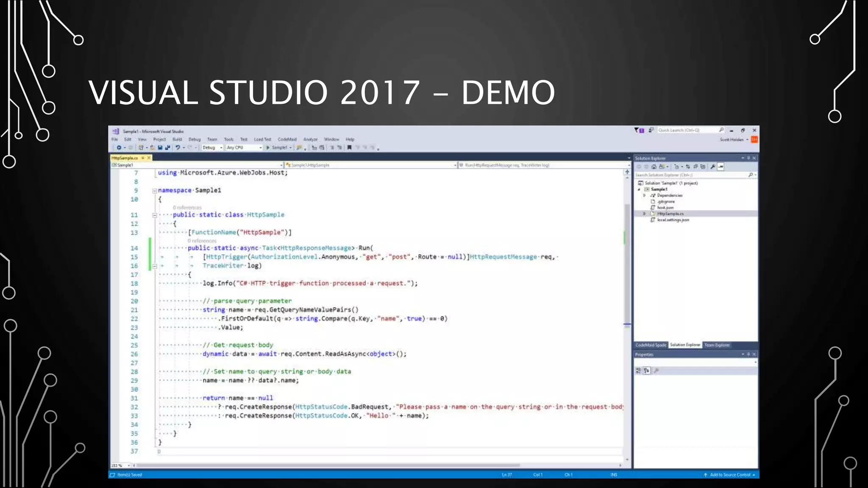Expand the HttpSample.cs tree node
The height and width of the screenshot is (488, 868).
(645, 214)
